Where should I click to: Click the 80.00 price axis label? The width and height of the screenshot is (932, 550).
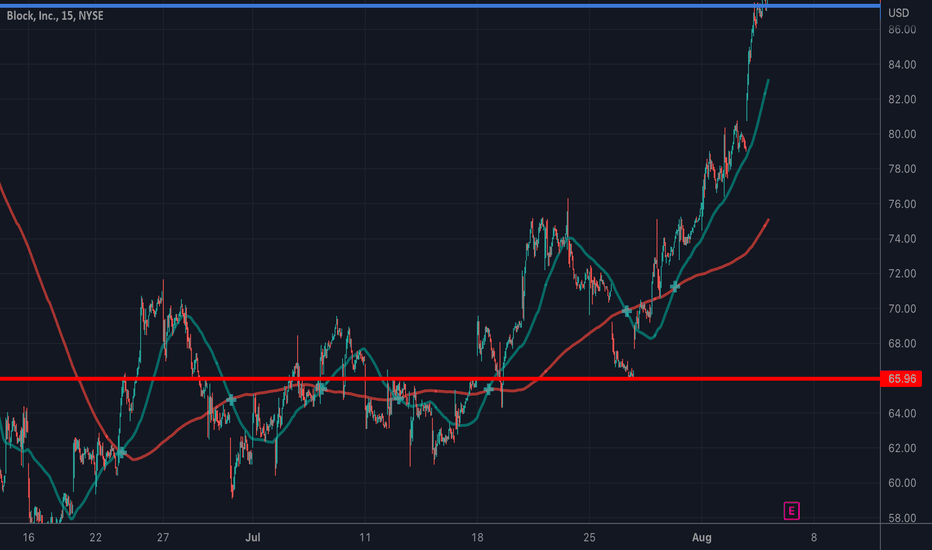pos(902,134)
